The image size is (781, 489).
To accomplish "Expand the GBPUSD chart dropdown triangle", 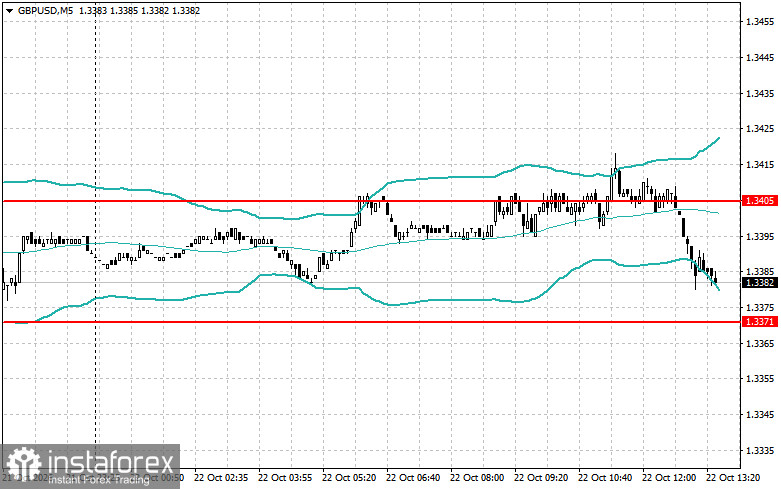I will click(9, 11).
